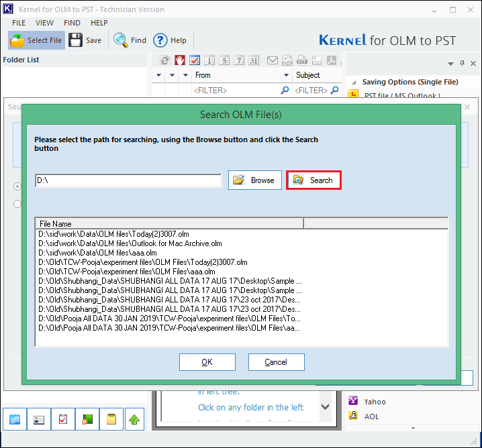Viewport: 482px width, 448px height.
Task: Select D:\Old\TCW-Pooja aaa.olm row
Action: (127, 272)
